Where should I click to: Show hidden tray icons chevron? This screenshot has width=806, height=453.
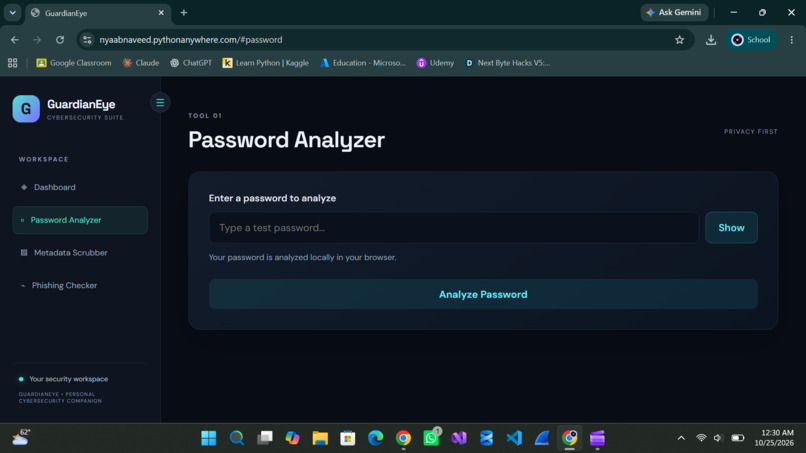[x=681, y=438]
